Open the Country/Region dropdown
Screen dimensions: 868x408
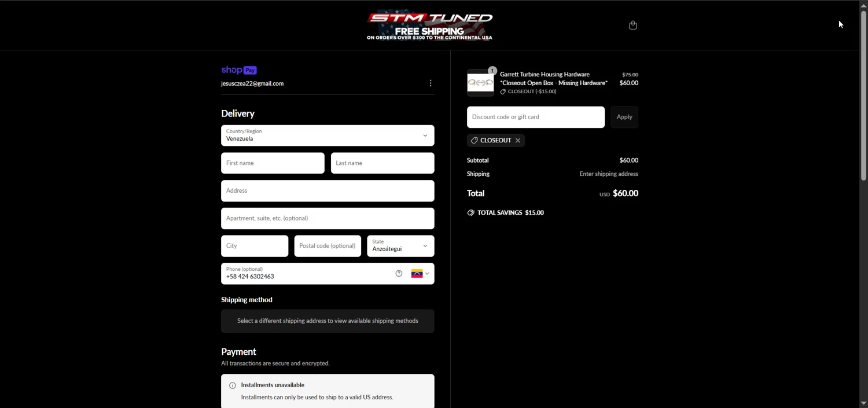coord(328,135)
